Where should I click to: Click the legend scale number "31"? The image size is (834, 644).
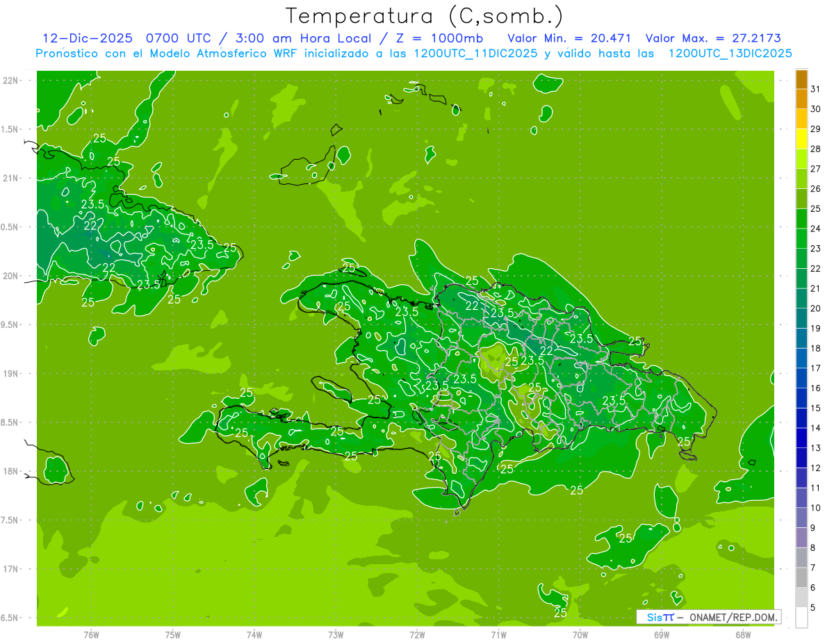pos(816,89)
